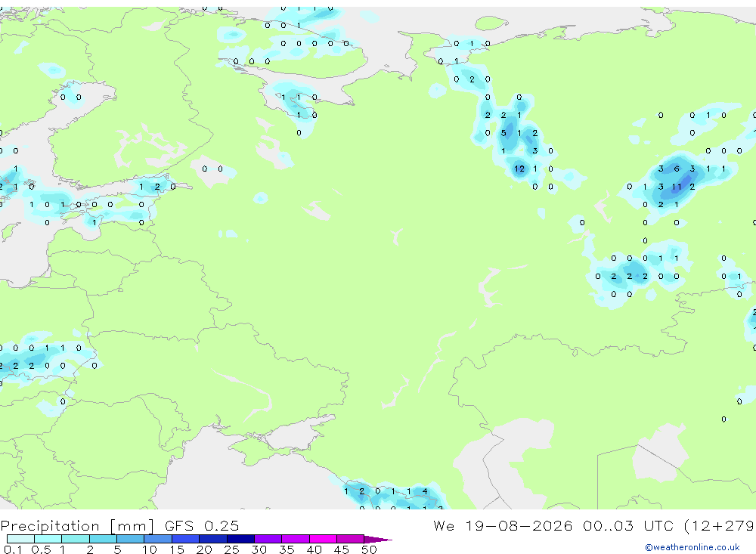Click the 25–30 mm dark navy swatch
This screenshot has width=756, height=554.
pyautogui.click(x=240, y=539)
